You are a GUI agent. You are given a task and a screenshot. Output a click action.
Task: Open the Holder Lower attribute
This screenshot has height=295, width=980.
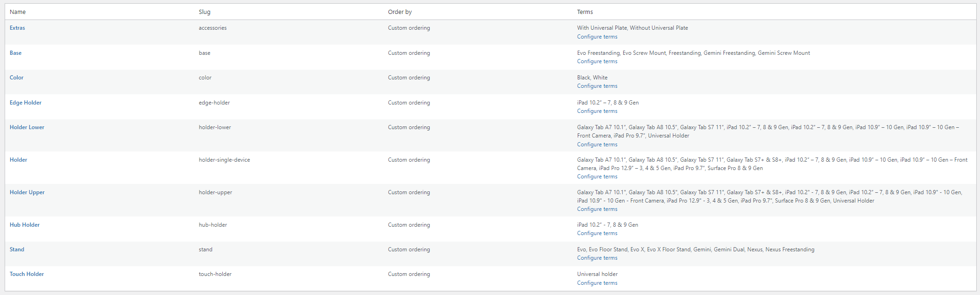pyautogui.click(x=27, y=127)
